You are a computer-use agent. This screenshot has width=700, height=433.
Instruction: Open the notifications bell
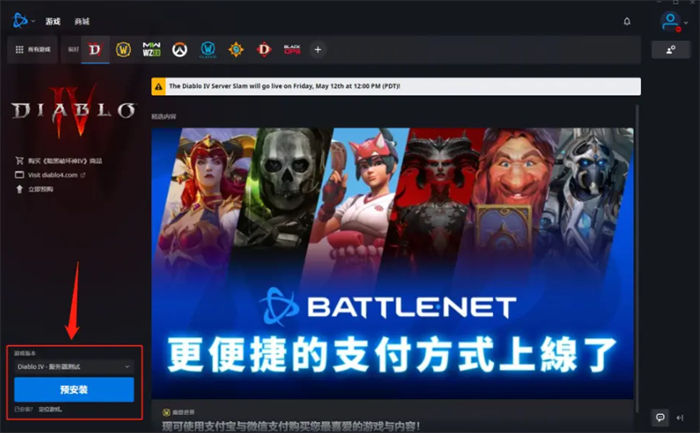coord(627,21)
